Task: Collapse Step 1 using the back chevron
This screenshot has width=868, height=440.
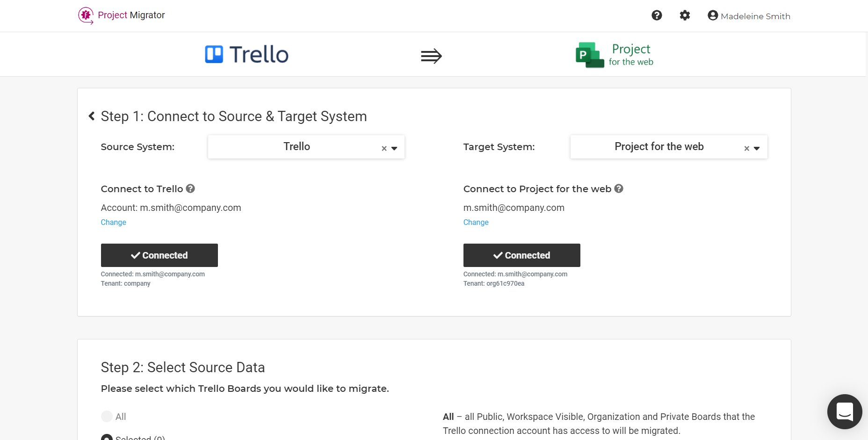Action: tap(92, 116)
